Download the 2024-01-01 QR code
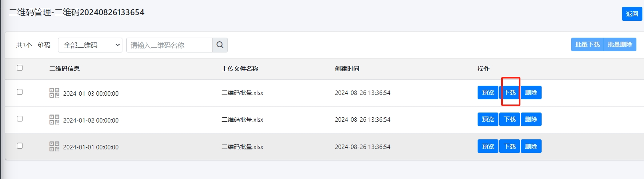The width and height of the screenshot is (644, 179). pyautogui.click(x=510, y=146)
